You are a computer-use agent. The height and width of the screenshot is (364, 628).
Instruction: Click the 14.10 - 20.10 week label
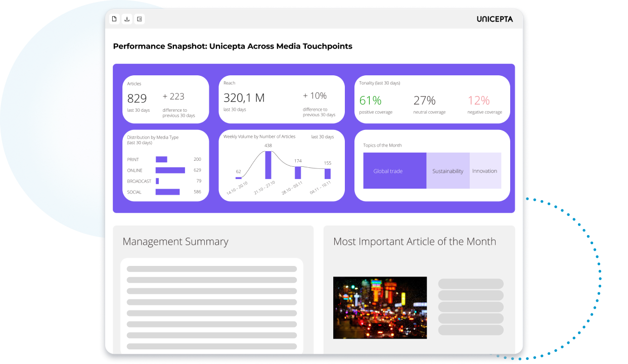pyautogui.click(x=237, y=188)
